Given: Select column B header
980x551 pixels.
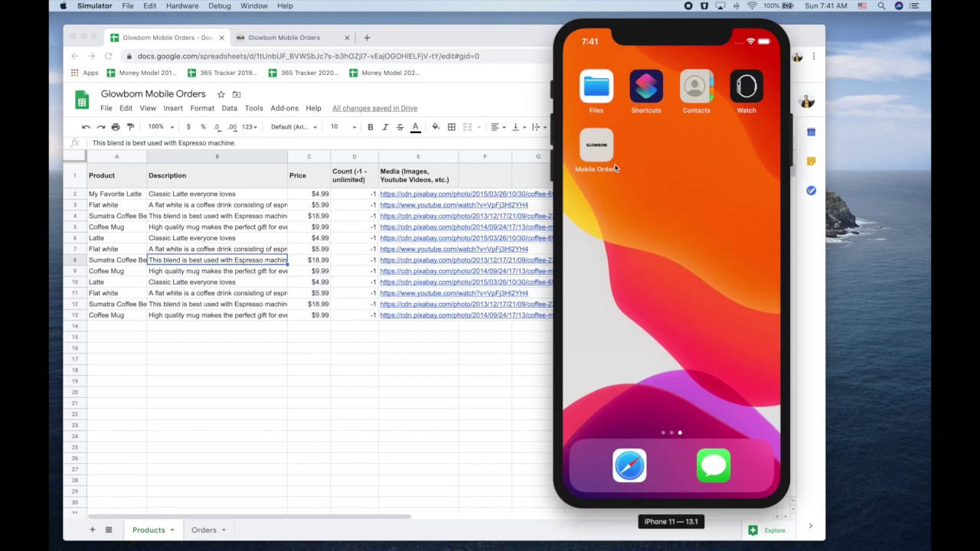Looking at the screenshot, I should (x=217, y=157).
